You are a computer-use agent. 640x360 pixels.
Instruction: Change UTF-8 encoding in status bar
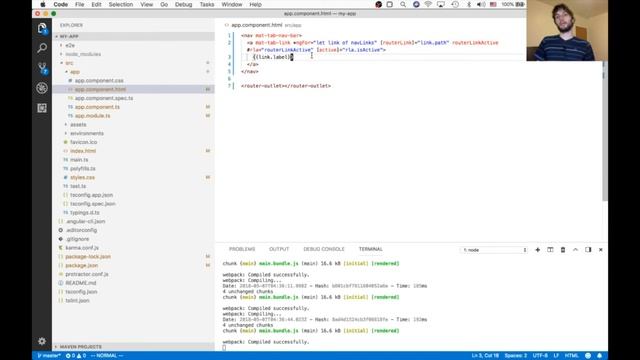[540, 356]
